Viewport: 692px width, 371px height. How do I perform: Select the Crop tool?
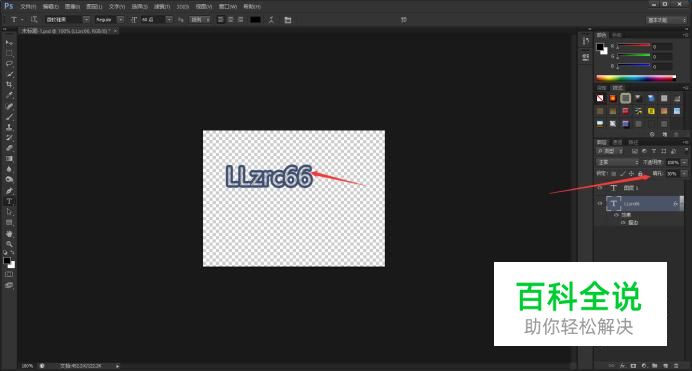[9, 85]
